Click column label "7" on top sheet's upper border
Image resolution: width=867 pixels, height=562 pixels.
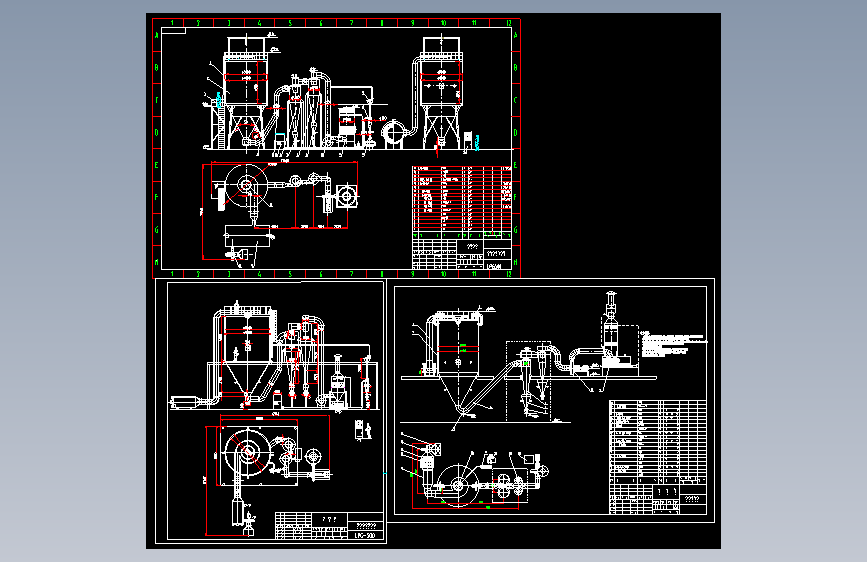[x=352, y=23]
